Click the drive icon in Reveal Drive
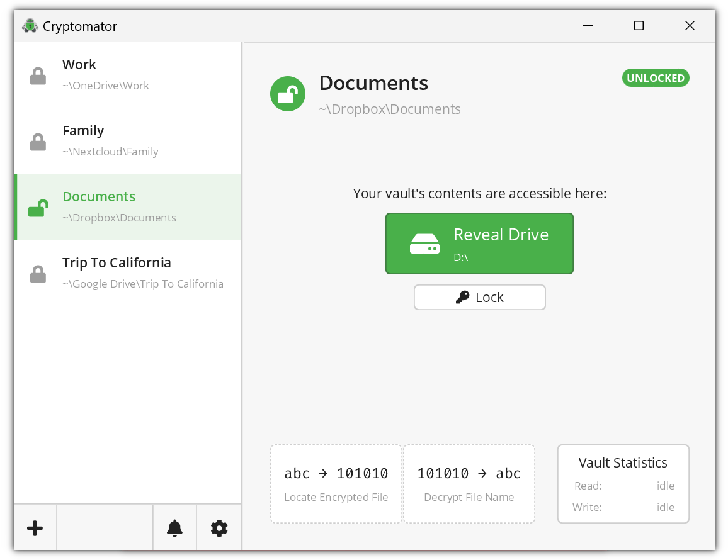Viewport: 728px width, 560px height. coord(424,244)
